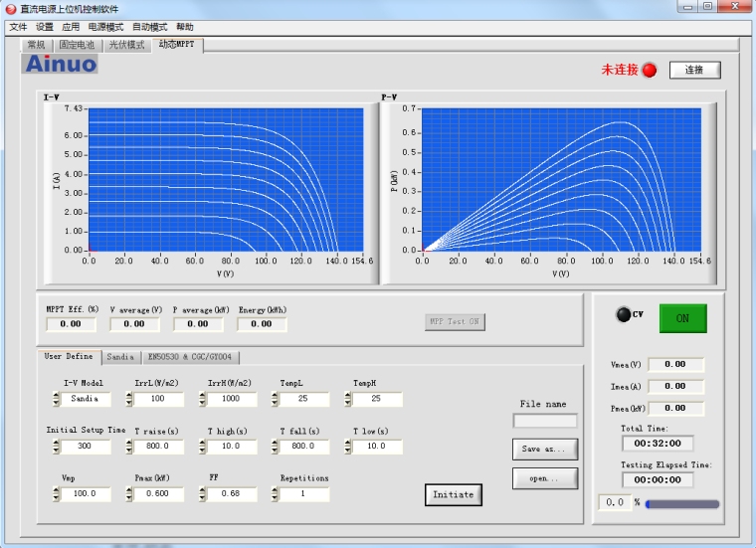Screen dimensions: 756x548
Task: Click the Save as... button
Action: coord(544,450)
